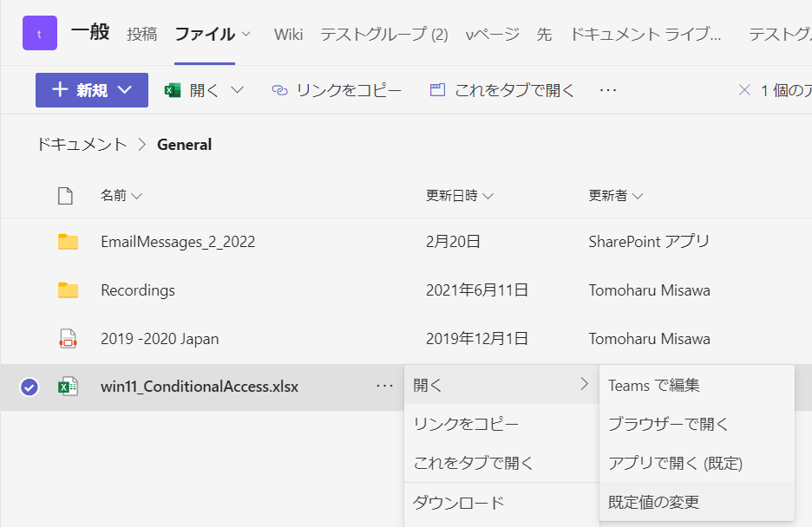Click the SharePoint アプリ modifier cell
This screenshot has height=527, width=812.
(649, 242)
